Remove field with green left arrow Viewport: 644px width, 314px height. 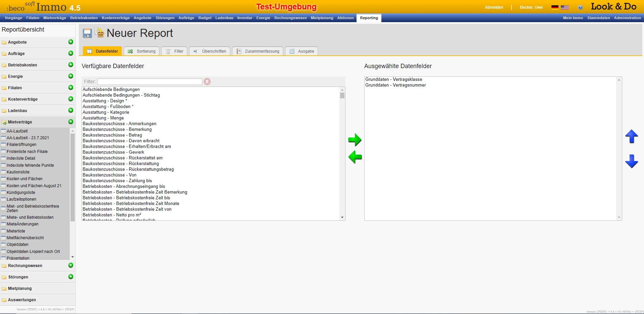(x=355, y=157)
